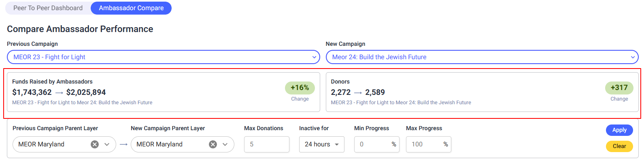
Task: Click the arrow between parent layer selectors
Action: click(123, 144)
